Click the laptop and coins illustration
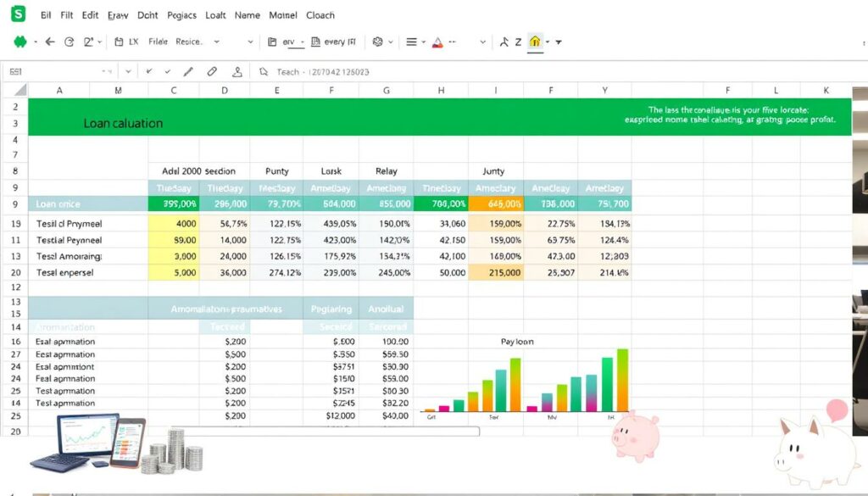 (x=117, y=444)
